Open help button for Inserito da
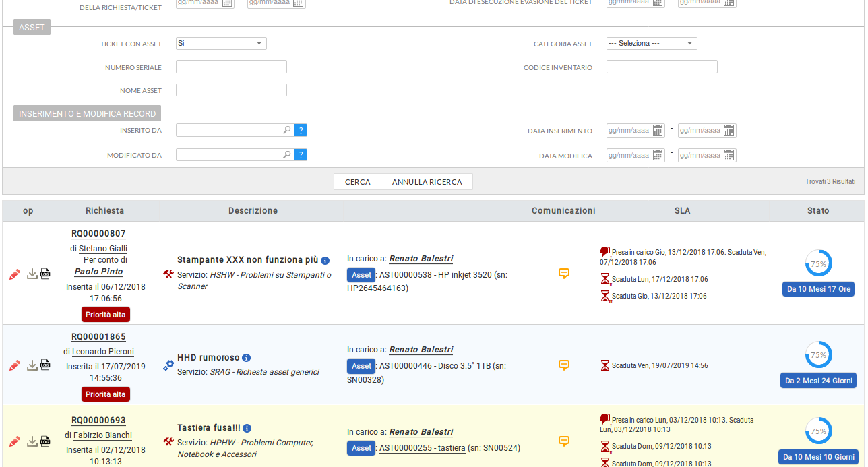The height and width of the screenshot is (467, 868). coord(301,130)
